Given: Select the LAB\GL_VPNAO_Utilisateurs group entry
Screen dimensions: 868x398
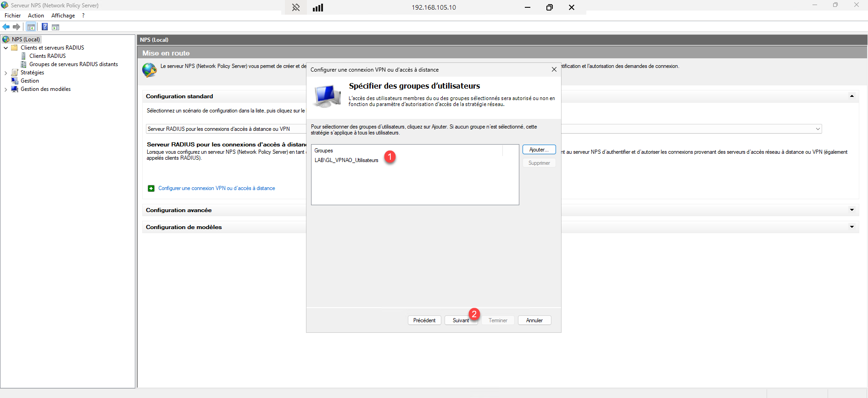Looking at the screenshot, I should [x=346, y=160].
